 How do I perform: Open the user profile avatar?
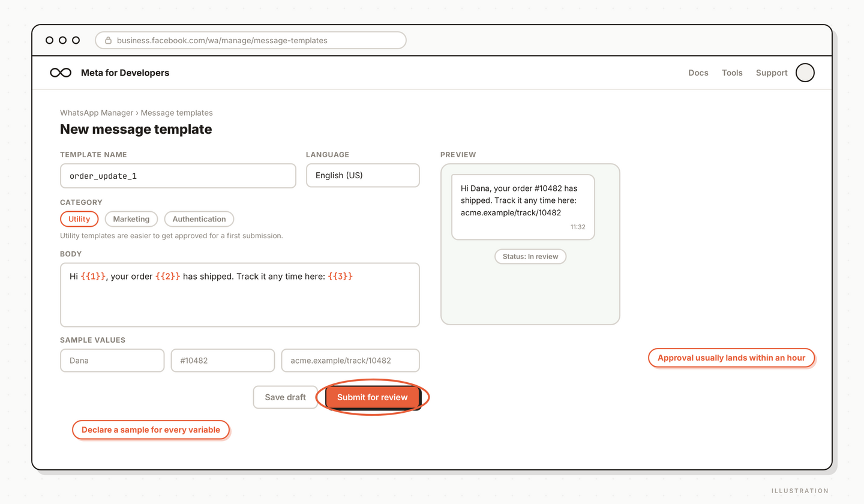point(805,73)
